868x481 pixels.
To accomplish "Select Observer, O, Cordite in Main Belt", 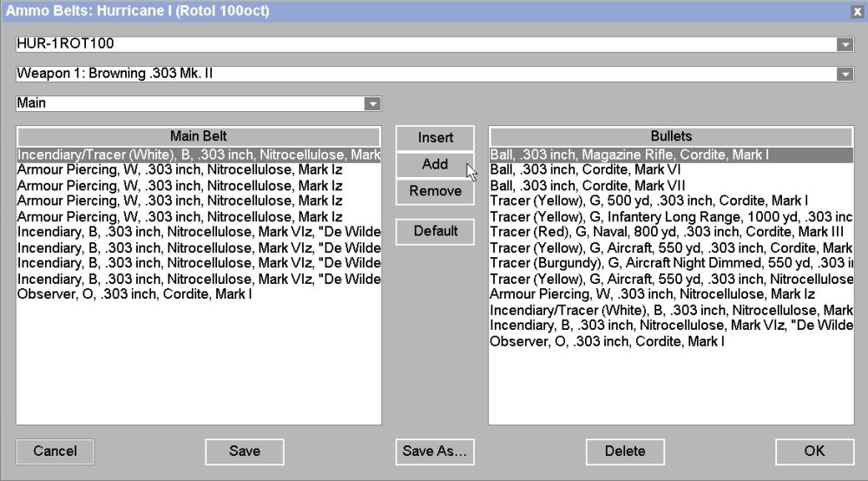I will point(135,294).
